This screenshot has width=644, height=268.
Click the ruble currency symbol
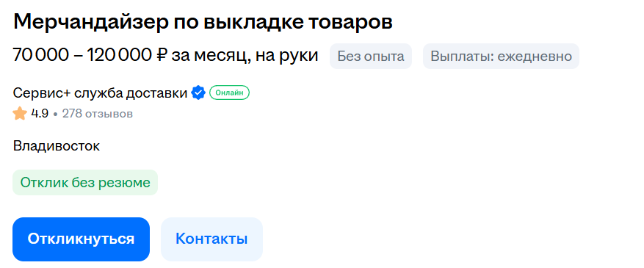click(162, 55)
